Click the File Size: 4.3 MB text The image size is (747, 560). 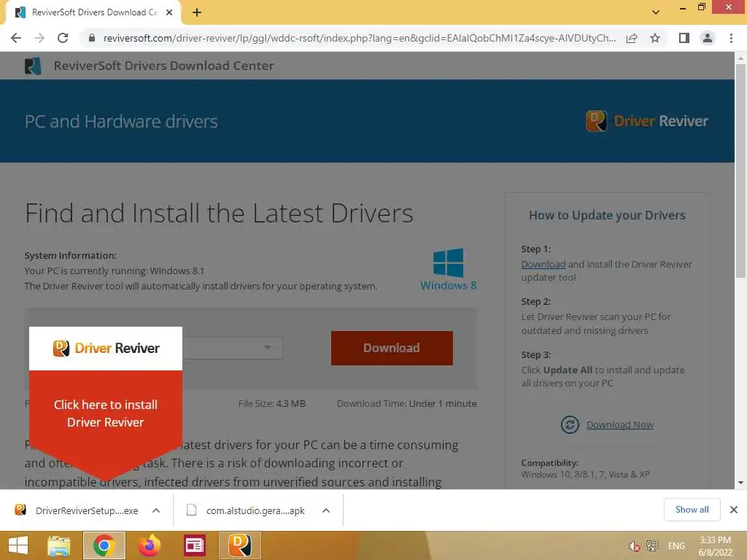271,403
